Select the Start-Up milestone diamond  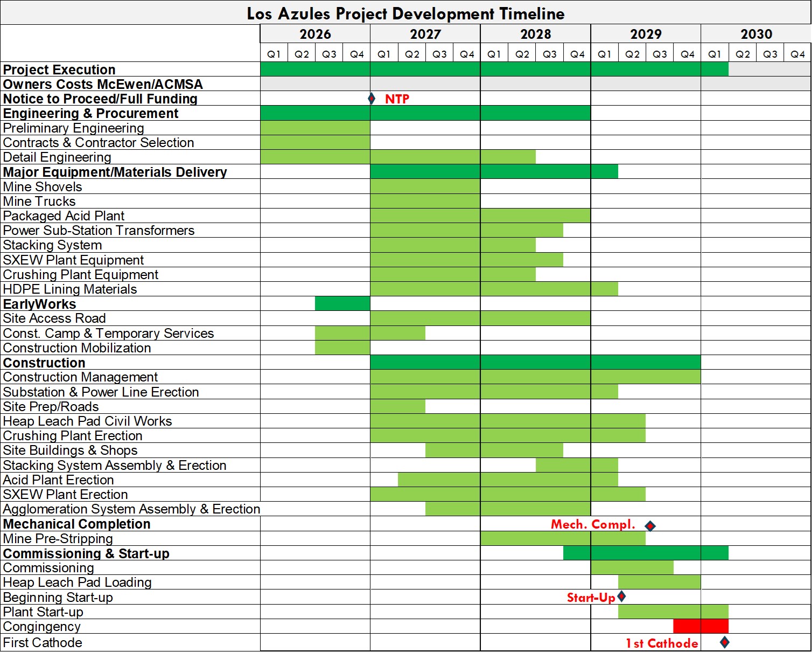(x=621, y=596)
